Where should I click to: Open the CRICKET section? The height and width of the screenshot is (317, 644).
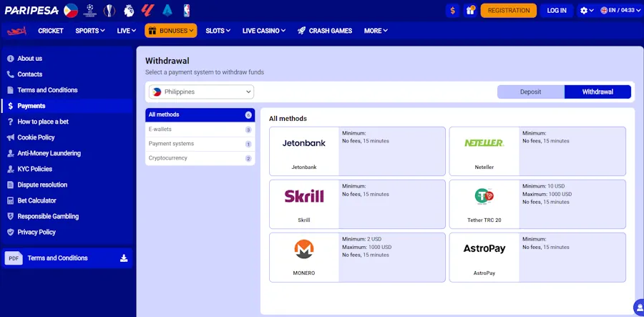51,31
